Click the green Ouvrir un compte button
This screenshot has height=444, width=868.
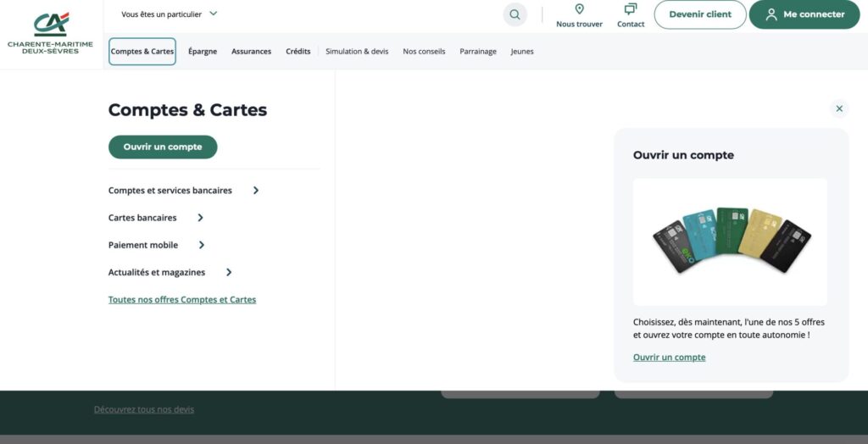click(x=163, y=147)
